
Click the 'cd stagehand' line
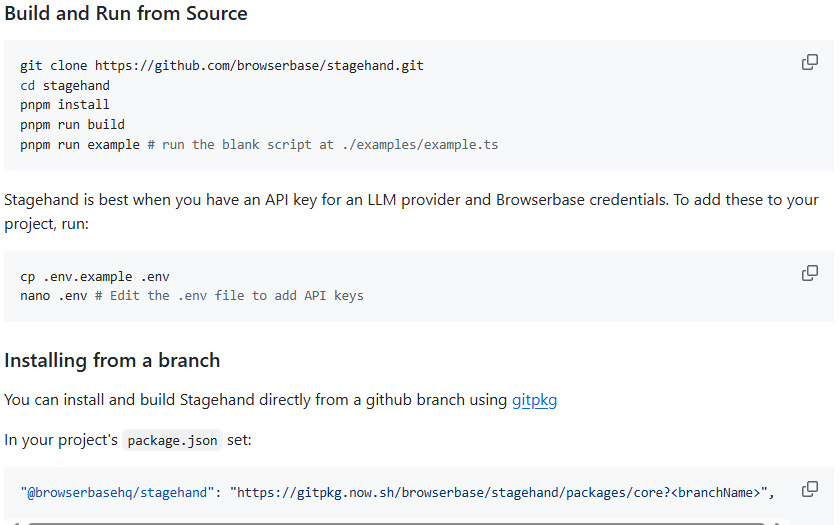point(65,86)
